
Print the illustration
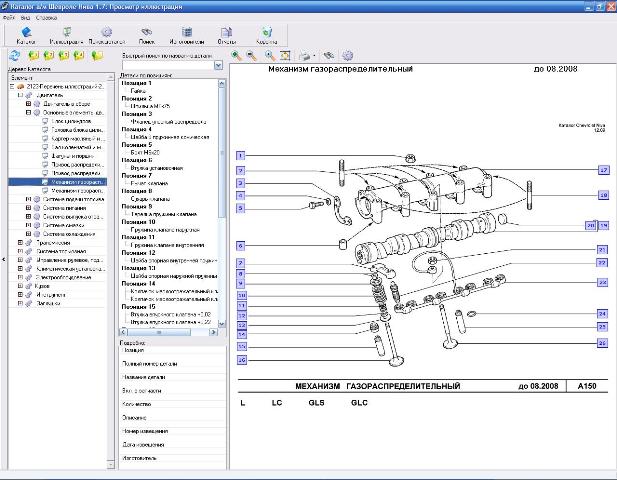pos(305,55)
